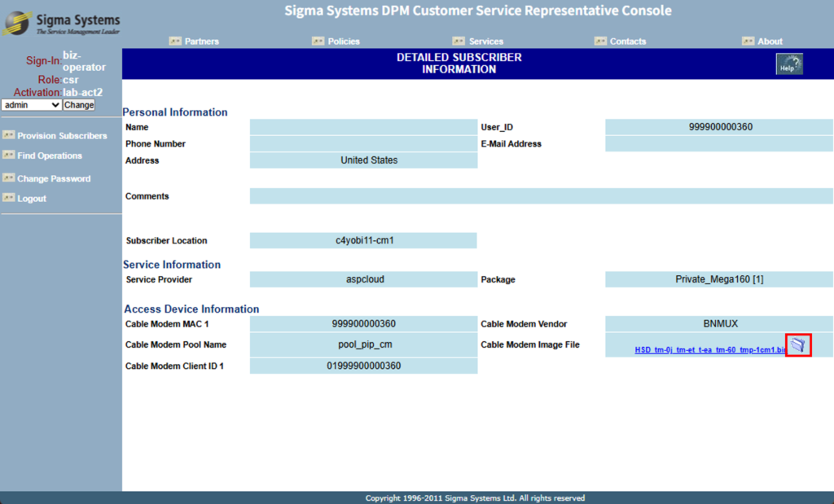Open the HSD cable modem image file link

(x=710, y=349)
